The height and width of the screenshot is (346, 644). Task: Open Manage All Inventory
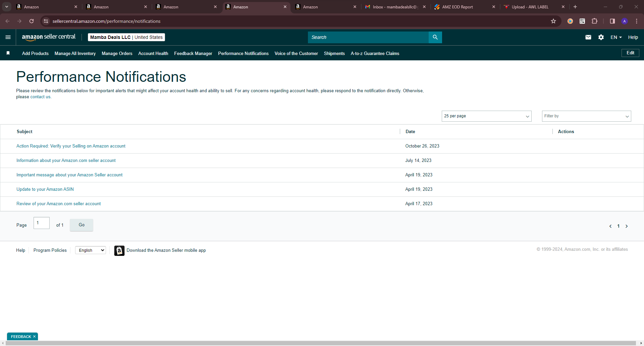[75, 53]
